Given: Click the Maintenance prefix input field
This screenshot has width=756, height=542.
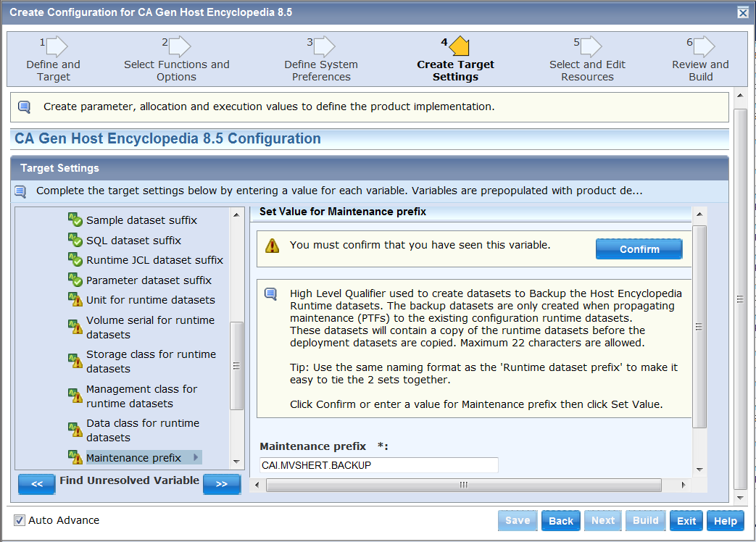Looking at the screenshot, I should [378, 465].
